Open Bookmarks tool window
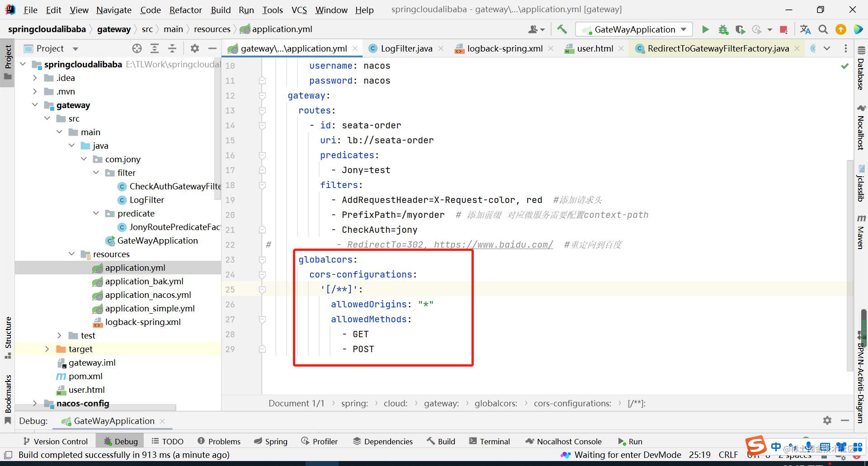868x466 pixels. coord(8,400)
